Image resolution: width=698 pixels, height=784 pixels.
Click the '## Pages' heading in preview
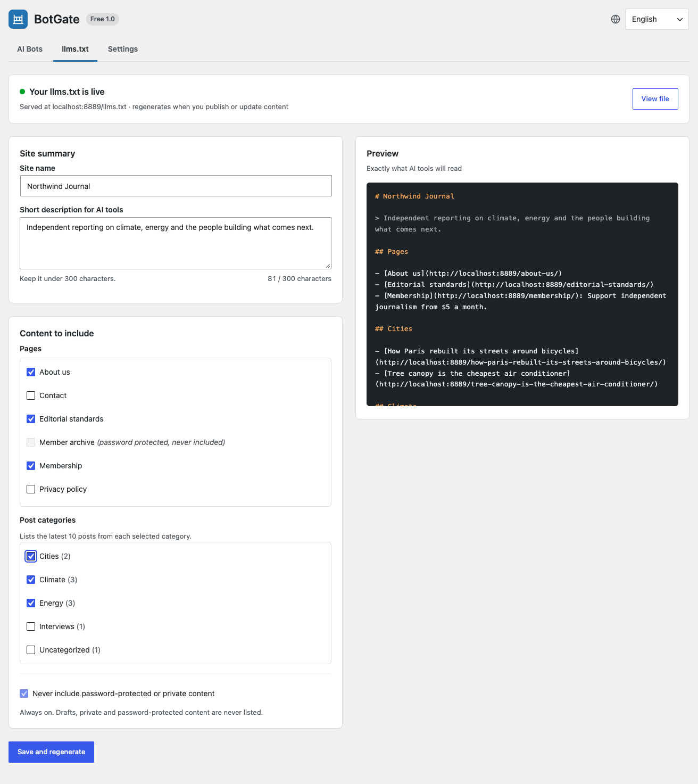tap(392, 252)
